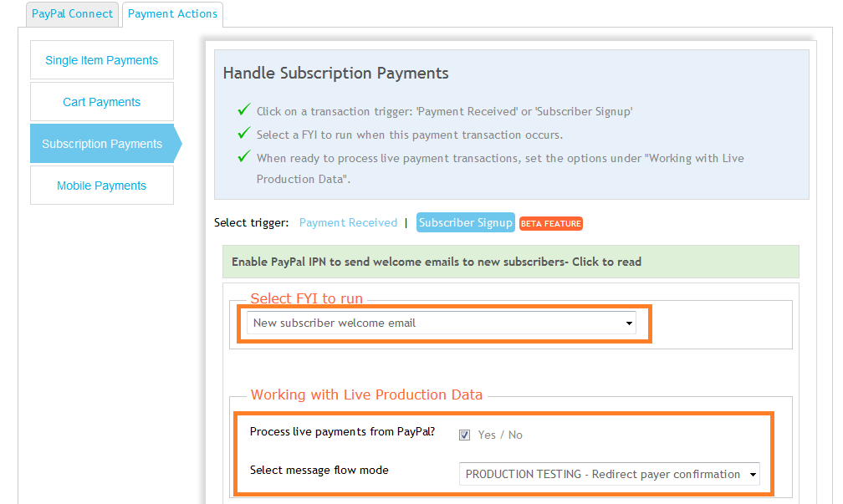Click the green checkmark beside 'Select a FYI to run'

tap(244, 133)
